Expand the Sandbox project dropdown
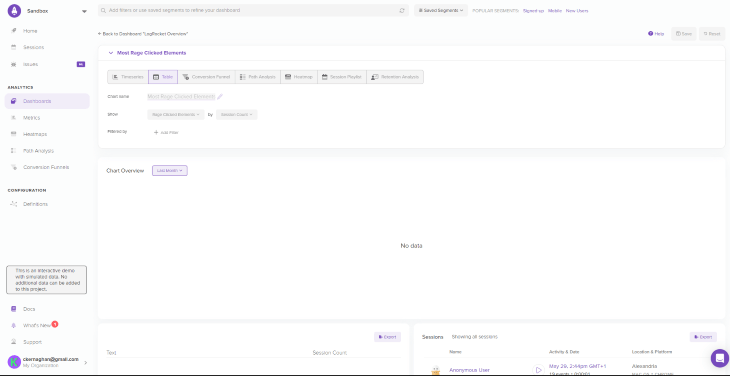This screenshot has height=376, width=730. [x=84, y=11]
